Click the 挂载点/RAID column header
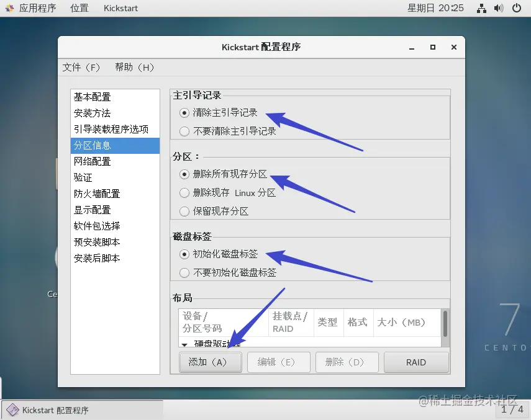 tap(291, 322)
